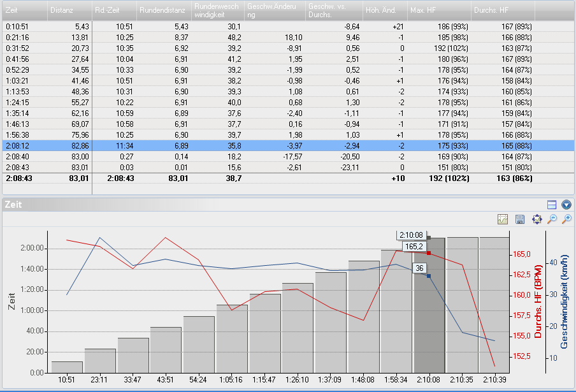
Task: Open the chart settings icon
Action: pos(503,219)
